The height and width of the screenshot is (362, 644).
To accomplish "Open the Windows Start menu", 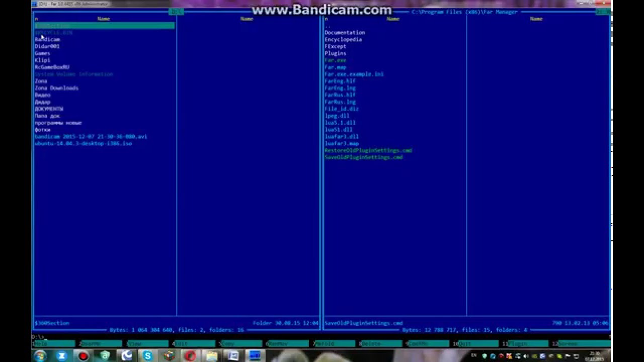I will 40,356.
